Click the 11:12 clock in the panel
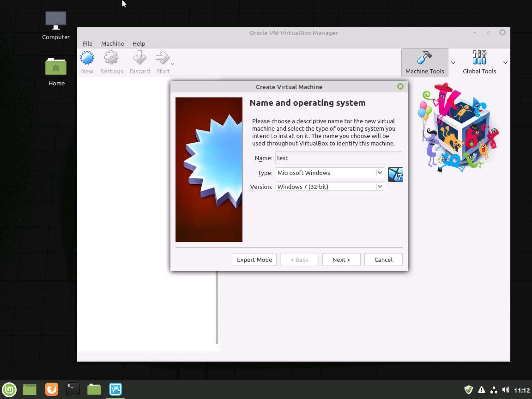Screen dimensions: 532x399 coord(522,390)
